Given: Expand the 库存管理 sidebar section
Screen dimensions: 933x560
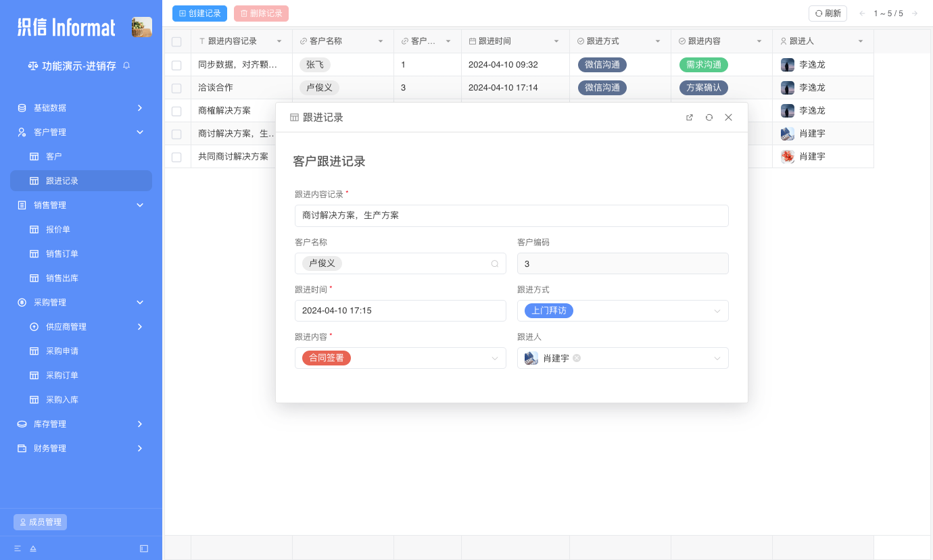Looking at the screenshot, I should point(80,424).
